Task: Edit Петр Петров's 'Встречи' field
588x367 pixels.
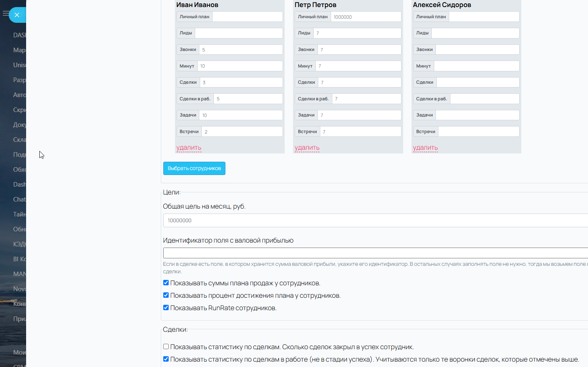Action: (x=361, y=131)
